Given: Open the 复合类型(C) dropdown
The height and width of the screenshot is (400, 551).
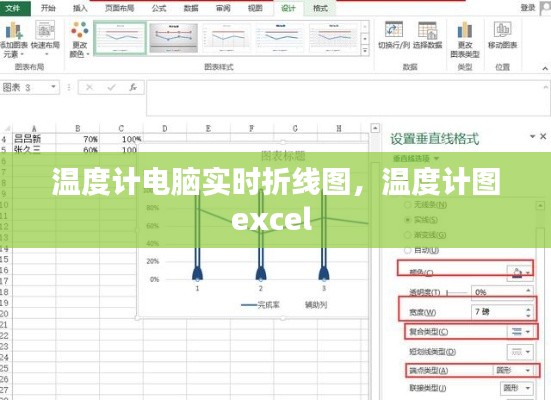Looking at the screenshot, I should (520, 331).
